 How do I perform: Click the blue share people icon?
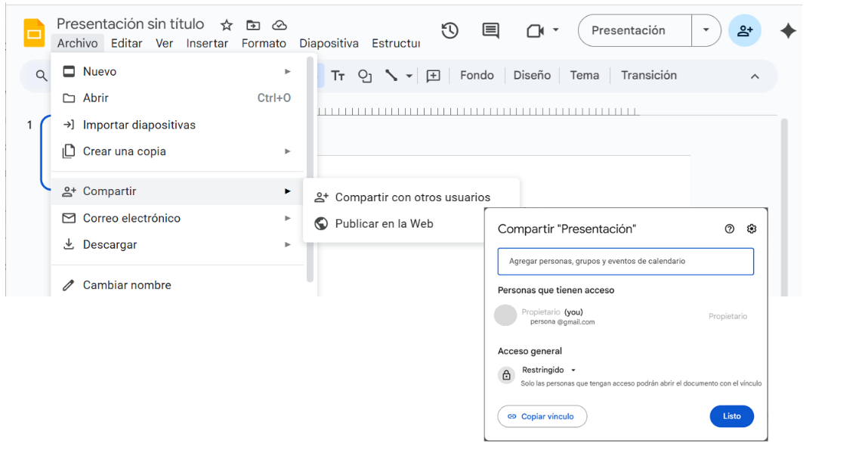coord(744,30)
